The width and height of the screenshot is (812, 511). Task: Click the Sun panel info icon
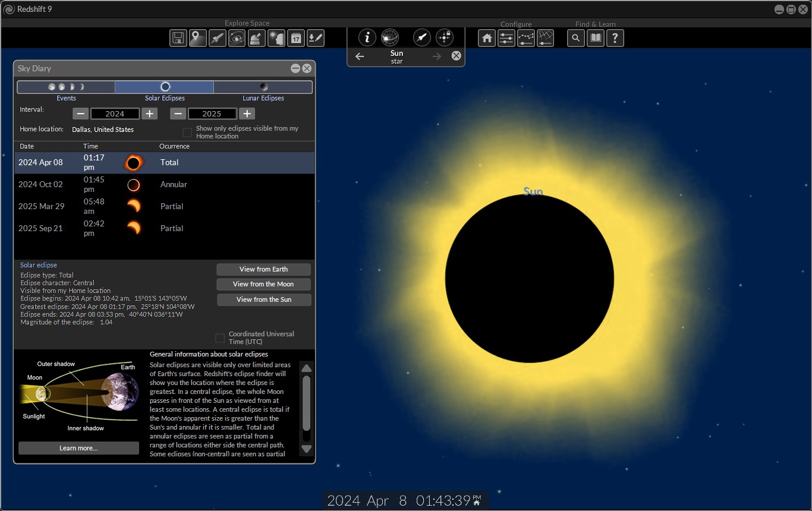(367, 37)
